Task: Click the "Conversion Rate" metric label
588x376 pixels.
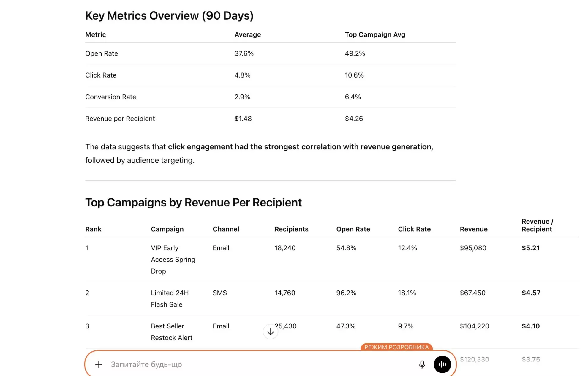Action: coord(110,97)
